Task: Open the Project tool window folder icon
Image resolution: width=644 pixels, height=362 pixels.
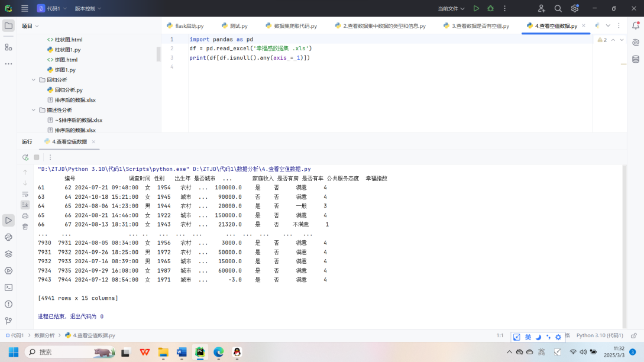Action: tap(8, 26)
